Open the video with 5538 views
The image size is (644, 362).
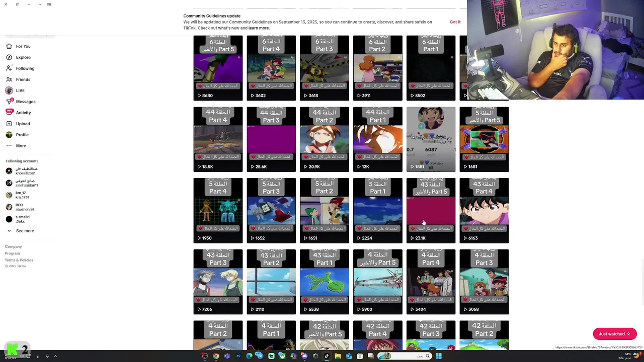325,282
